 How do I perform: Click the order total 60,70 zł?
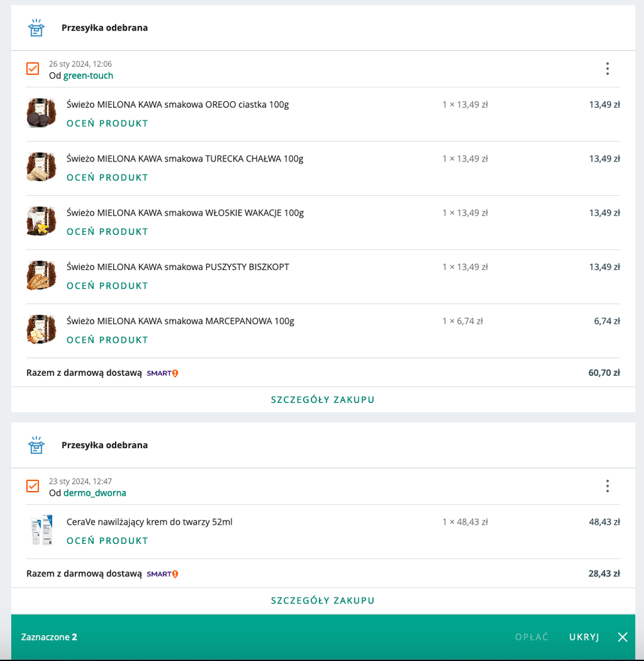tap(604, 373)
